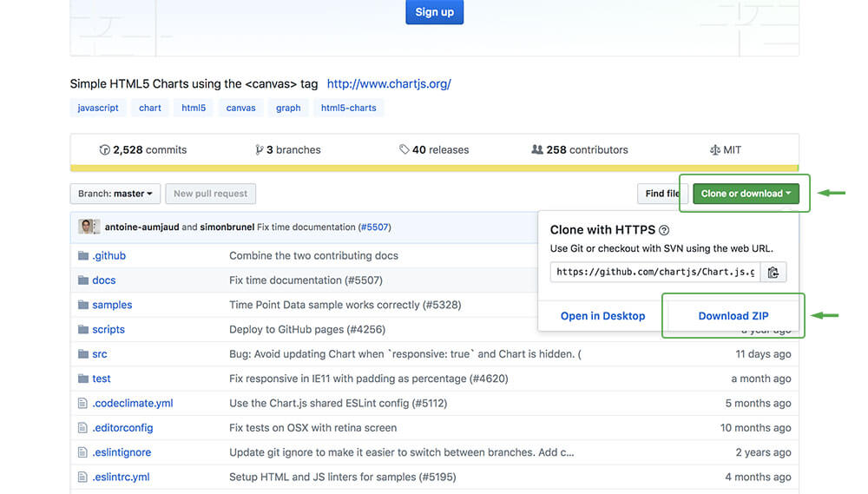This screenshot has height=494, width=868.
Task: Choose Open in Desktop
Action: 602,316
